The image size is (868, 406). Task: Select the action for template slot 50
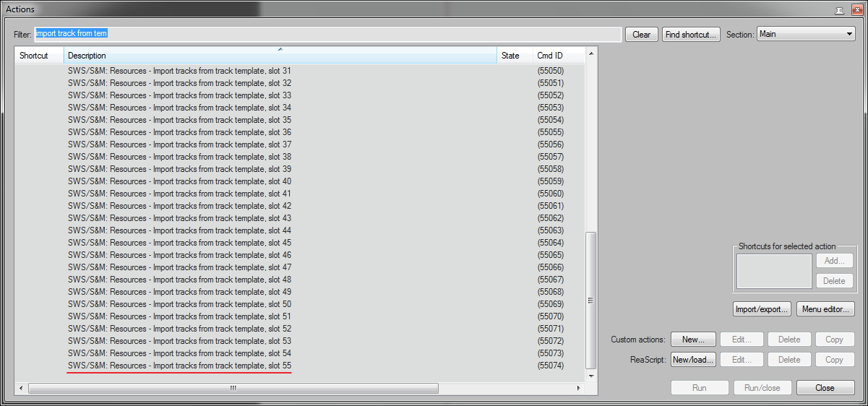[x=179, y=304]
